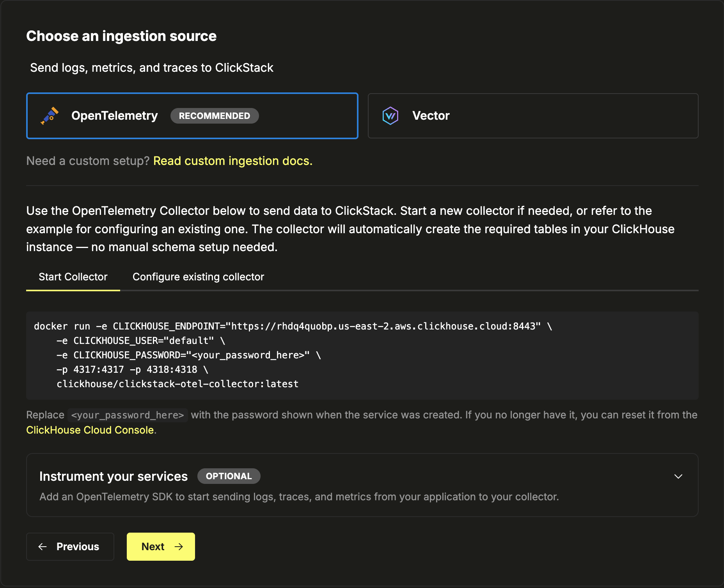Click the Need a custom setup? text
724x588 pixels.
click(x=88, y=161)
